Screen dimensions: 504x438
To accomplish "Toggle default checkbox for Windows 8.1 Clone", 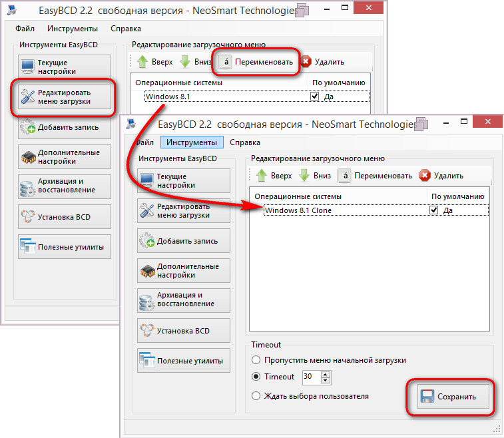I will [433, 210].
